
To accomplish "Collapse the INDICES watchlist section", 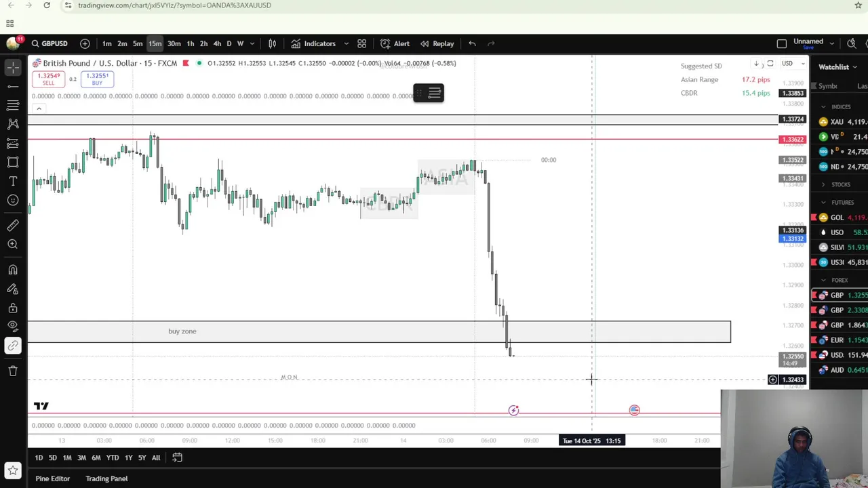I will click(x=823, y=106).
